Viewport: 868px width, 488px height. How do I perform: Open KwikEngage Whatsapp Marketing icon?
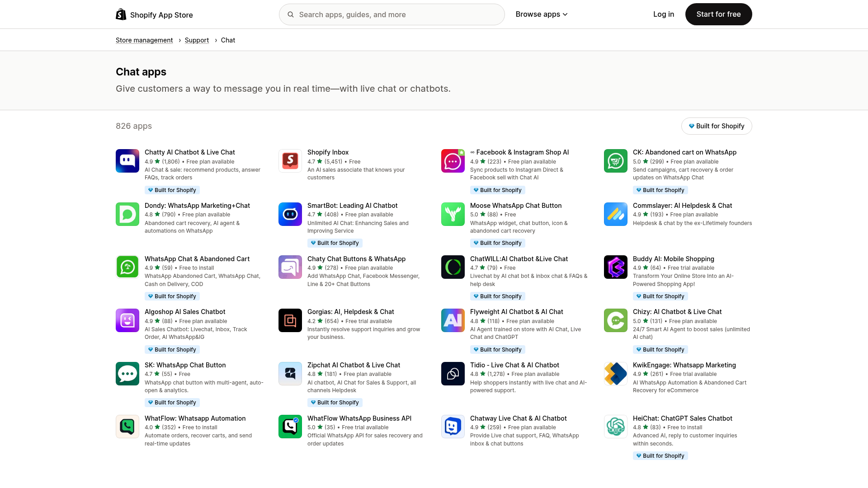616,374
